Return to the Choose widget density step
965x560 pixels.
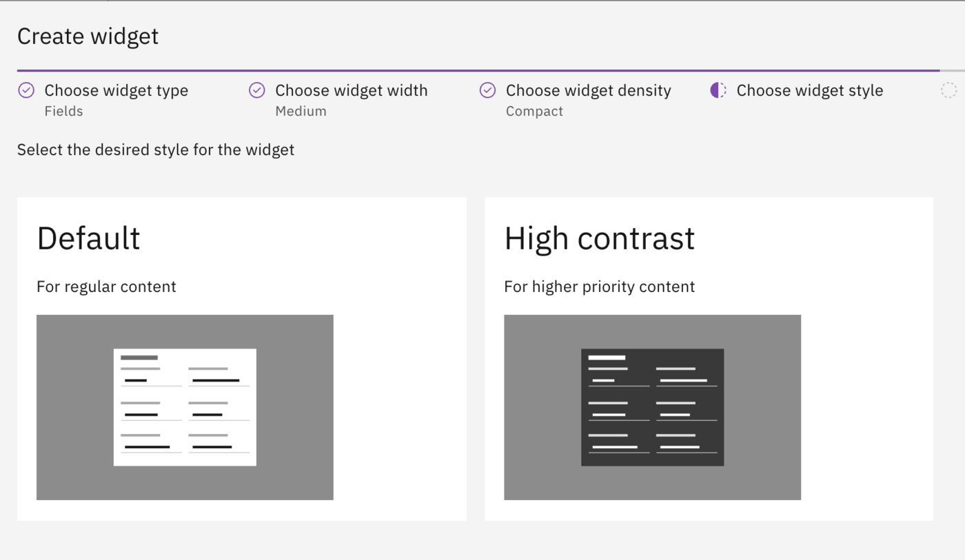point(588,90)
